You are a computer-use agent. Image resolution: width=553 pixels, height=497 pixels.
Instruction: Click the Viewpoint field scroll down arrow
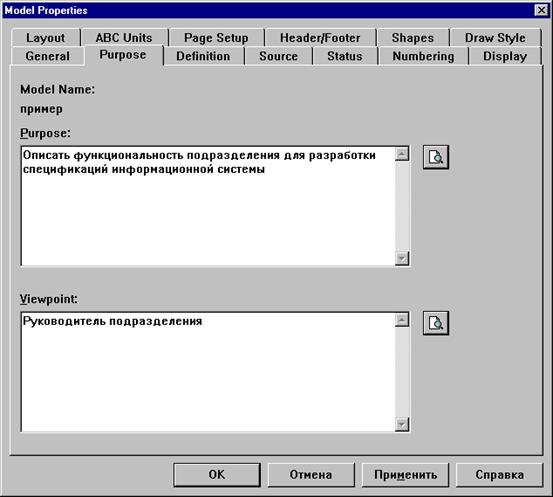(402, 424)
